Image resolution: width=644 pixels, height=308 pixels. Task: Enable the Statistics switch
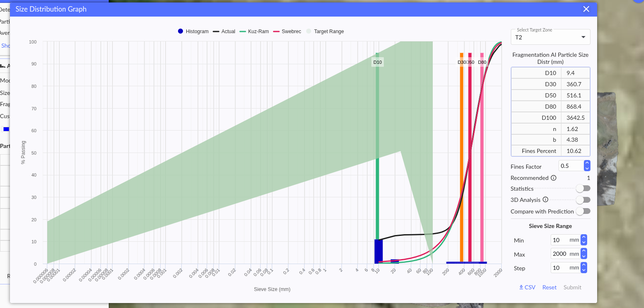[x=583, y=189]
